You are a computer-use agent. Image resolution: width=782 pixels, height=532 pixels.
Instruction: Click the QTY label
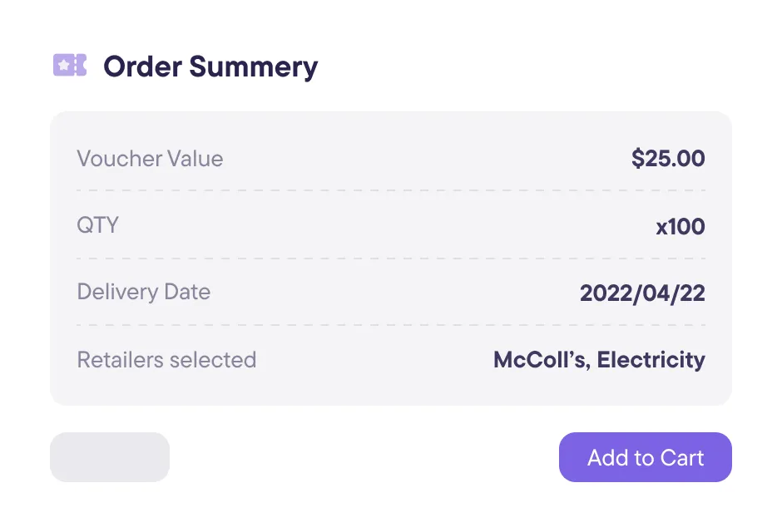coord(98,225)
